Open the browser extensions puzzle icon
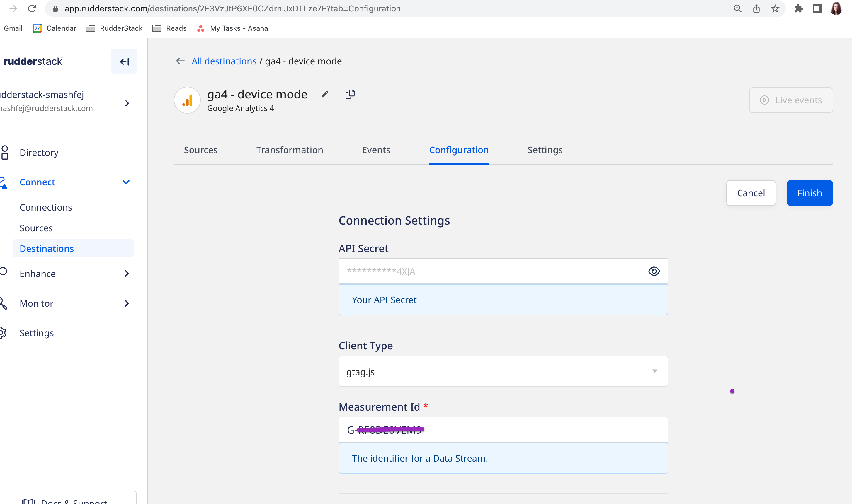Image resolution: width=852 pixels, height=504 pixels. pyautogui.click(x=798, y=8)
